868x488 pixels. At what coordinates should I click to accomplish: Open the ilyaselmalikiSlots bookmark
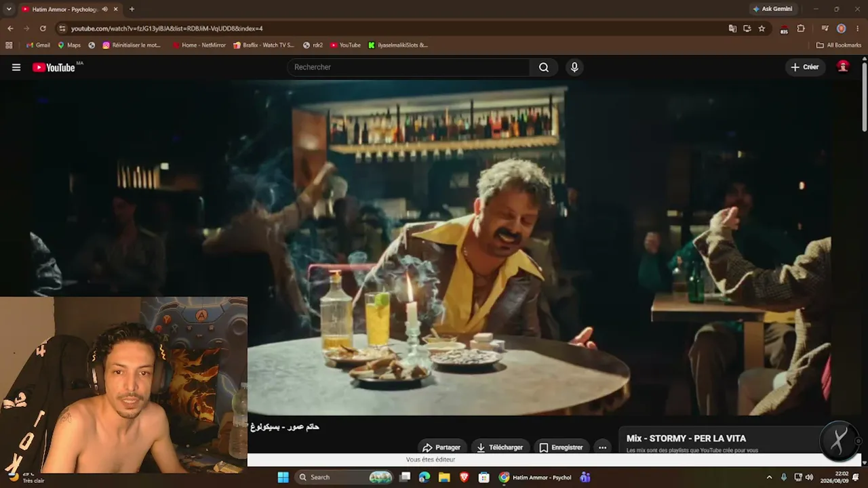397,45
